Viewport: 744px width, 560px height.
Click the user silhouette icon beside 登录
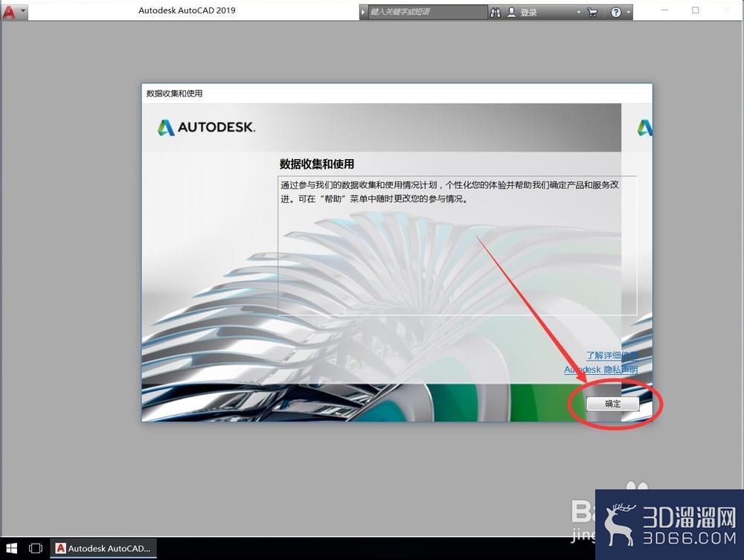[x=512, y=12]
